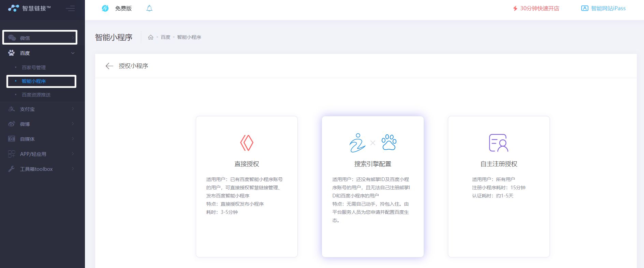Click the 特点：直接授权发布小程序 text
644x268 pixels.
click(235, 204)
